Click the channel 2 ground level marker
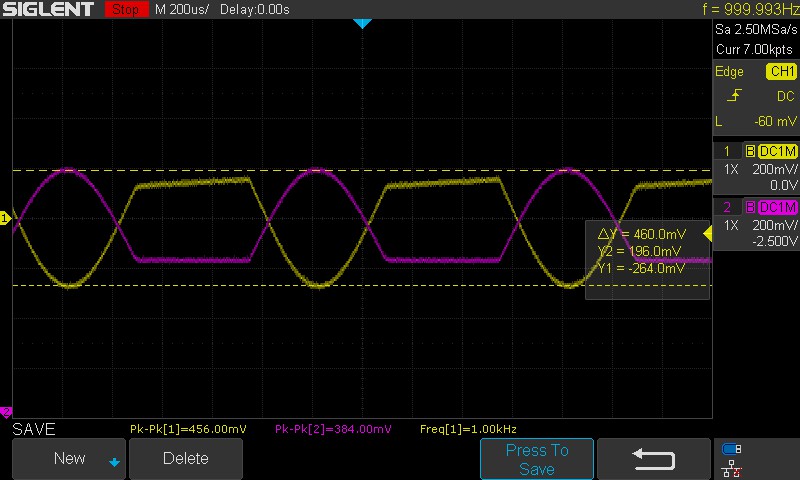The image size is (800, 480). 6,411
